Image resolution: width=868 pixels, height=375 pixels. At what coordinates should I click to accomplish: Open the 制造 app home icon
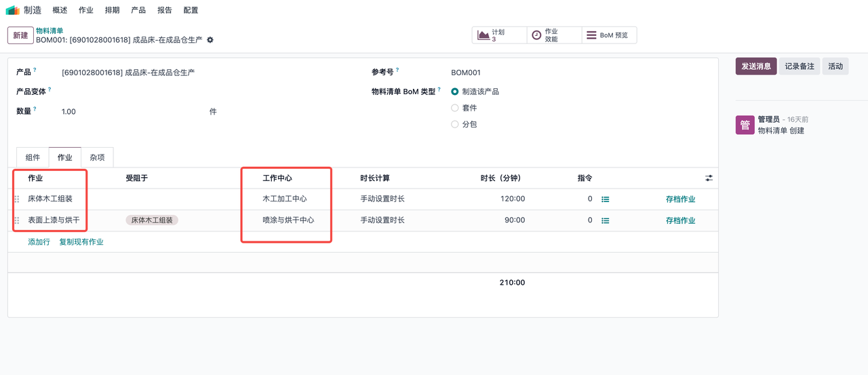[13, 10]
